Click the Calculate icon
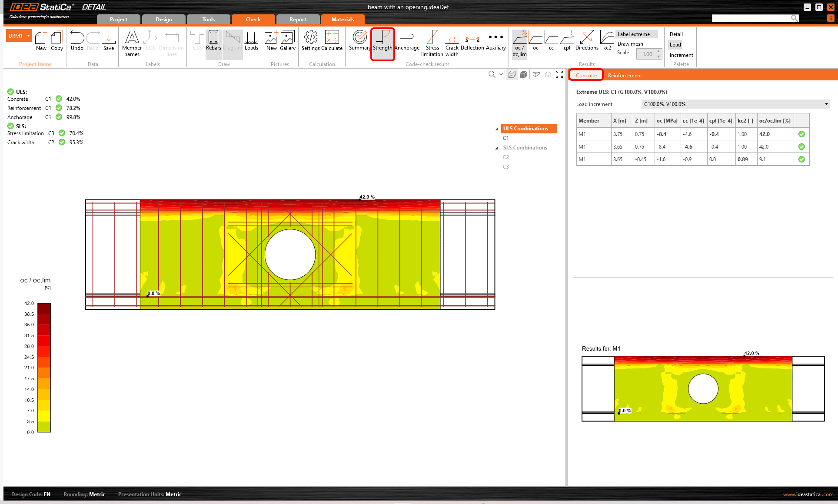Viewport: 838px width, 504px height. tap(332, 42)
